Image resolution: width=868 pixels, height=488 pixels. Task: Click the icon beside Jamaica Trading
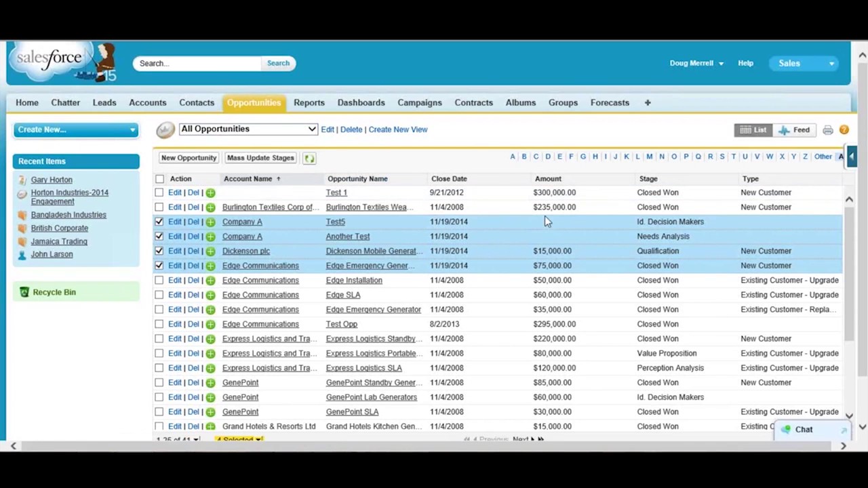[x=23, y=241]
